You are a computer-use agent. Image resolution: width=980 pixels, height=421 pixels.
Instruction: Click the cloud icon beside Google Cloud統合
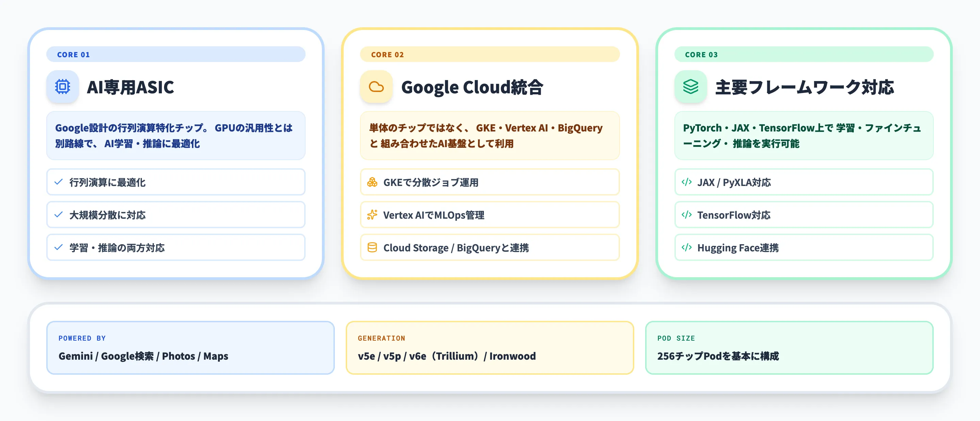[x=376, y=87]
